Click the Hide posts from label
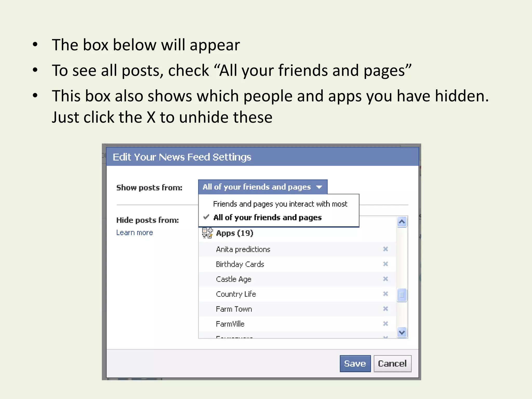Screen dimensions: 532x399 click(148, 220)
